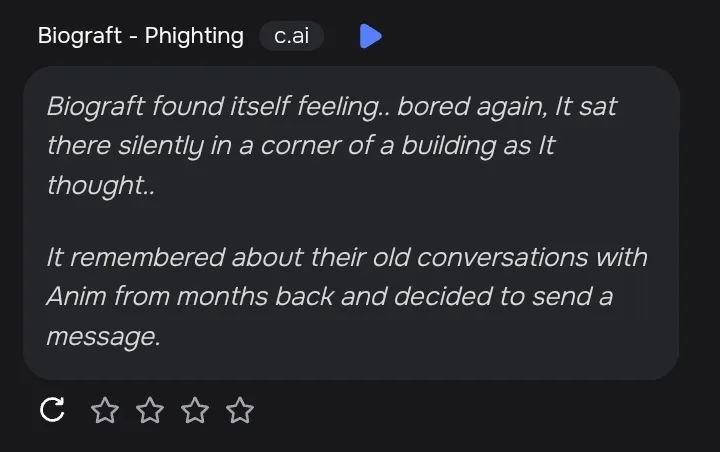Rate the message one star
This screenshot has width=720, height=452.
pyautogui.click(x=105, y=410)
